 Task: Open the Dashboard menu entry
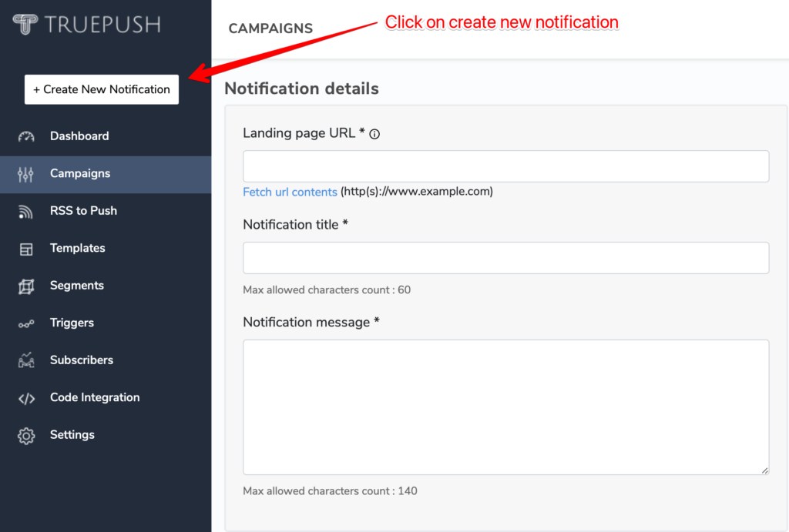[x=79, y=136]
